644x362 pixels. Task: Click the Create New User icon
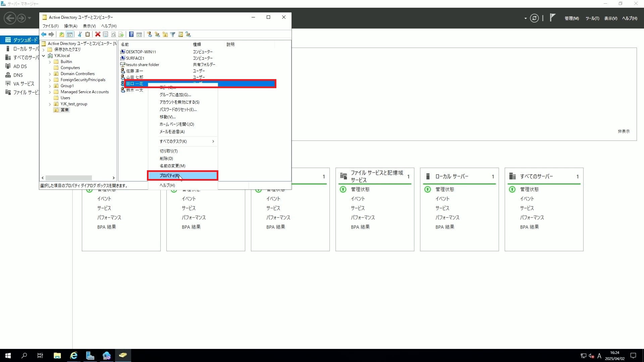[x=149, y=35]
